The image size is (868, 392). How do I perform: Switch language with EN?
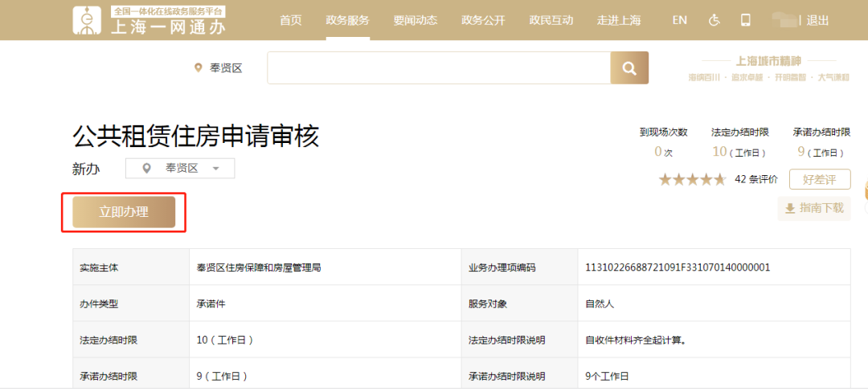(x=679, y=20)
